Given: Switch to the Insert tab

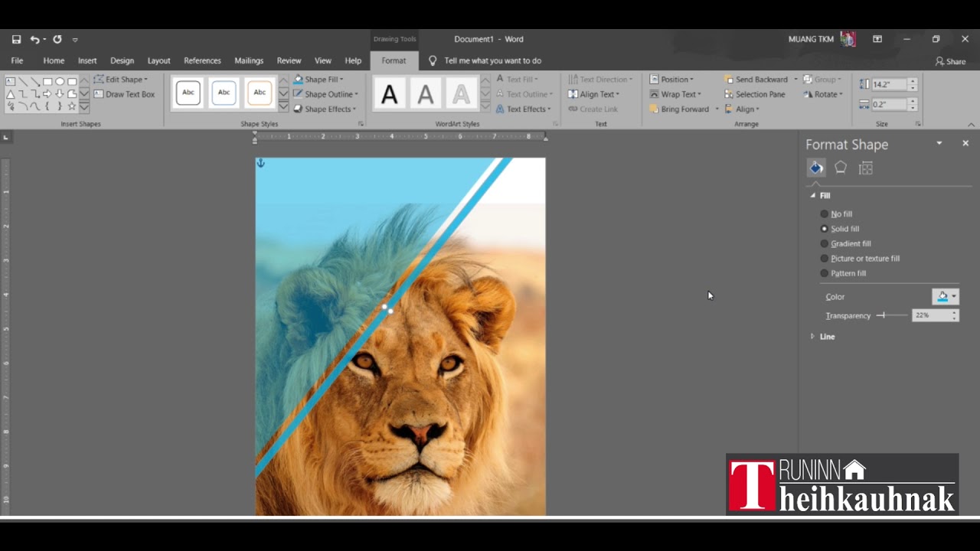Looking at the screenshot, I should pyautogui.click(x=87, y=60).
